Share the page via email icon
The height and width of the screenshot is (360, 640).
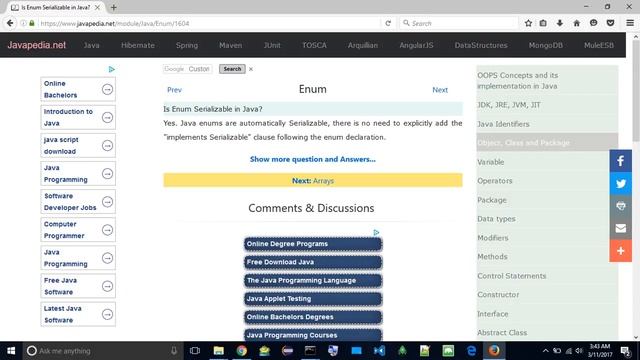click(x=620, y=228)
